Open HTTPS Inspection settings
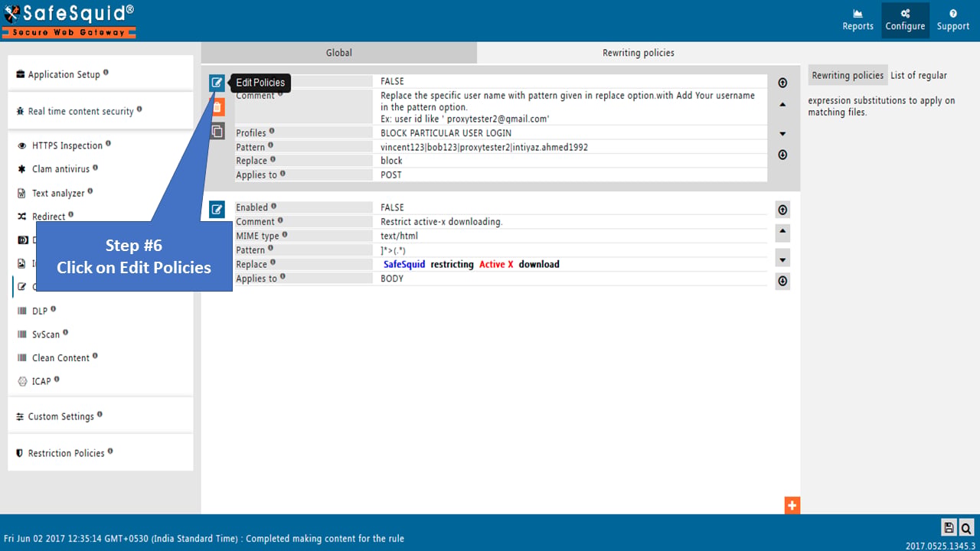This screenshot has width=980, height=551. click(x=67, y=145)
